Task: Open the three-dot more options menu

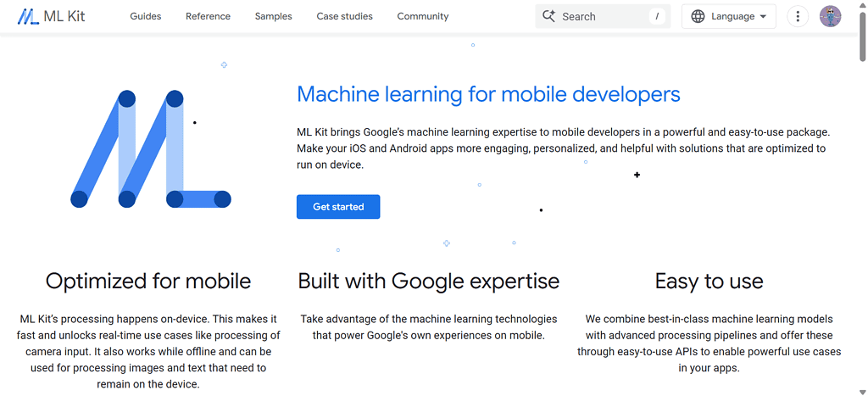Action: coord(797,17)
